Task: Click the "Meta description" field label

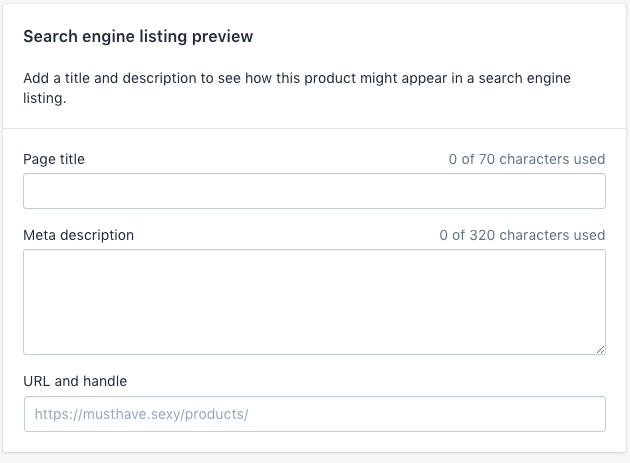Action: [x=78, y=235]
